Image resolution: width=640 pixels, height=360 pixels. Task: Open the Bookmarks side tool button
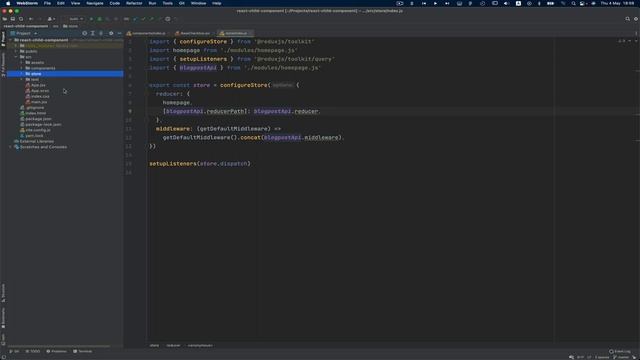[x=3, y=318]
